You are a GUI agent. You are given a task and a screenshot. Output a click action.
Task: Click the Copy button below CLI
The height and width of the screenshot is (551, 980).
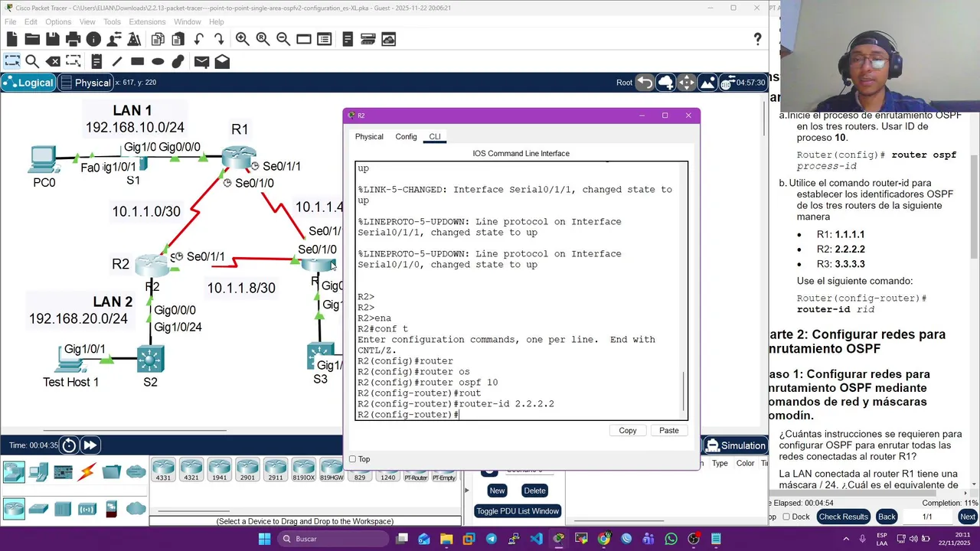click(x=628, y=430)
